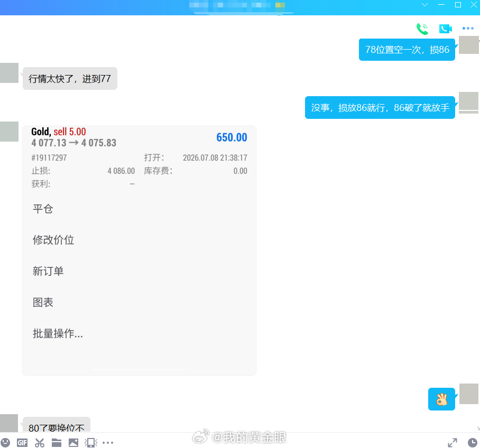
Task: Click the 库存费 value 0.00
Action: click(x=241, y=171)
